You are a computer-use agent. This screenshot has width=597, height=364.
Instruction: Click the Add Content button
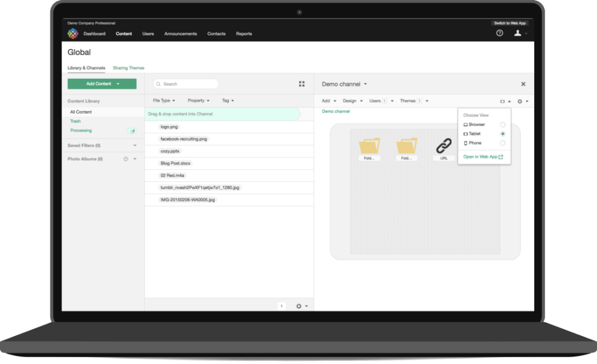[102, 84]
